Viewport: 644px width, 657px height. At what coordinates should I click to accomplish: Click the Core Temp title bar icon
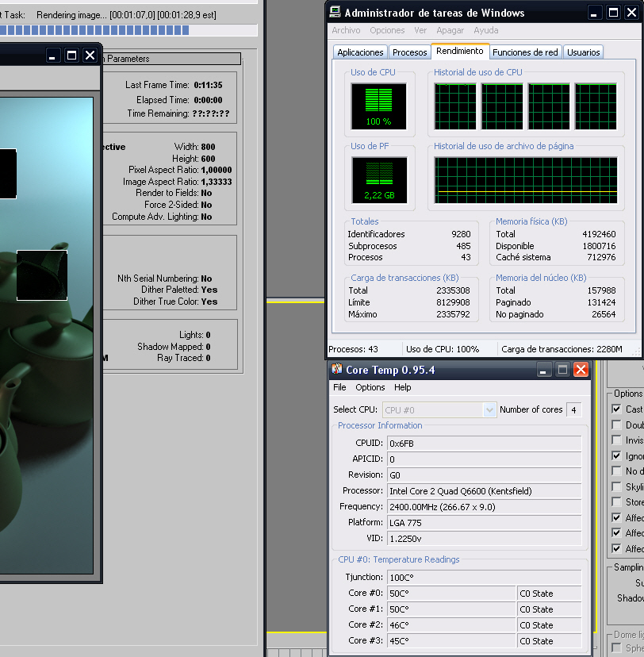(336, 369)
